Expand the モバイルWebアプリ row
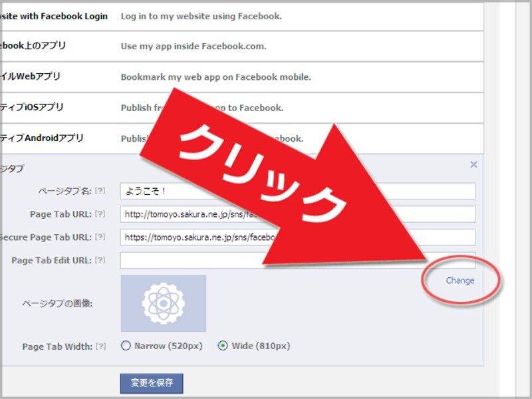 point(241,76)
